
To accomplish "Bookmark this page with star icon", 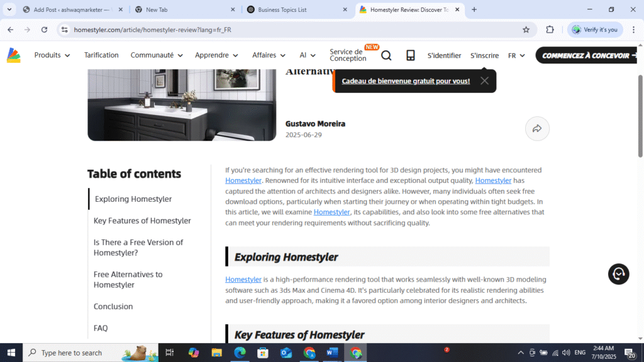I will pyautogui.click(x=526, y=30).
